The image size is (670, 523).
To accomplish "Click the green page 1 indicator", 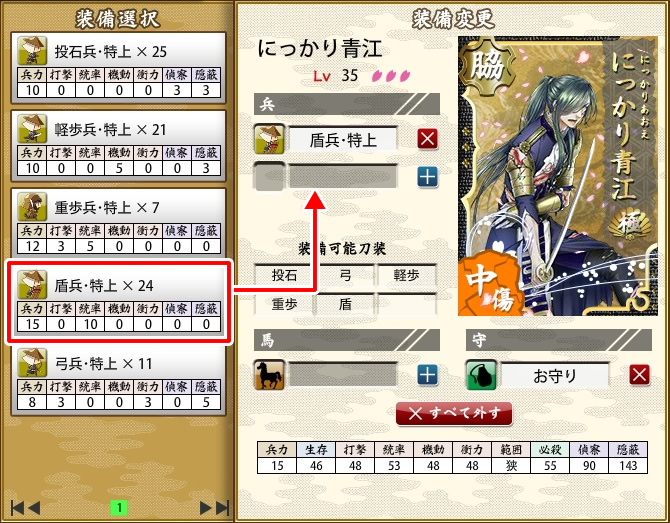I will 119,508.
